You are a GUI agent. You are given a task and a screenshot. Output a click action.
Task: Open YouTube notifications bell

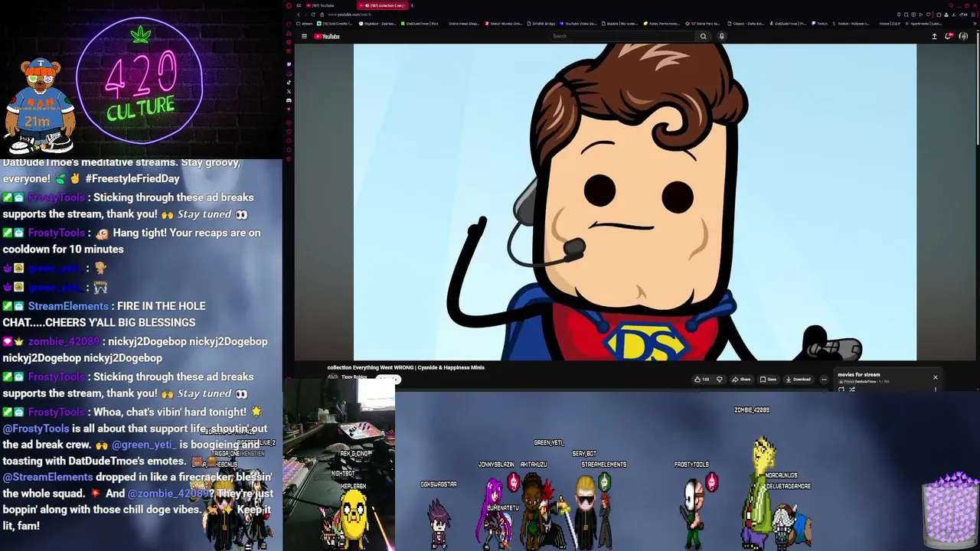(949, 36)
